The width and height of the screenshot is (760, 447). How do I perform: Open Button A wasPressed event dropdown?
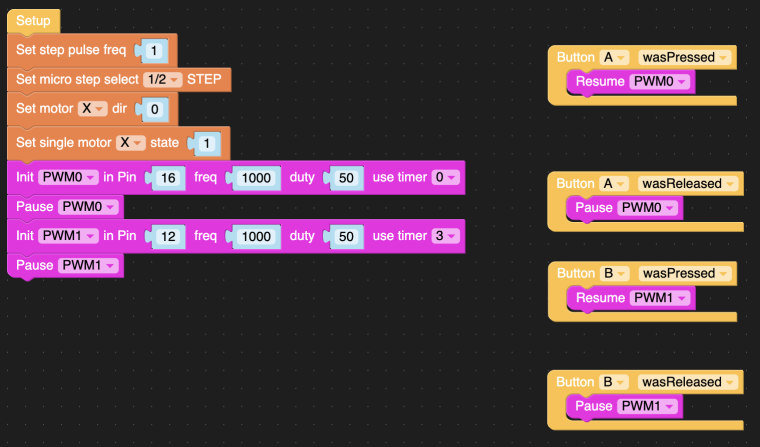[685, 57]
